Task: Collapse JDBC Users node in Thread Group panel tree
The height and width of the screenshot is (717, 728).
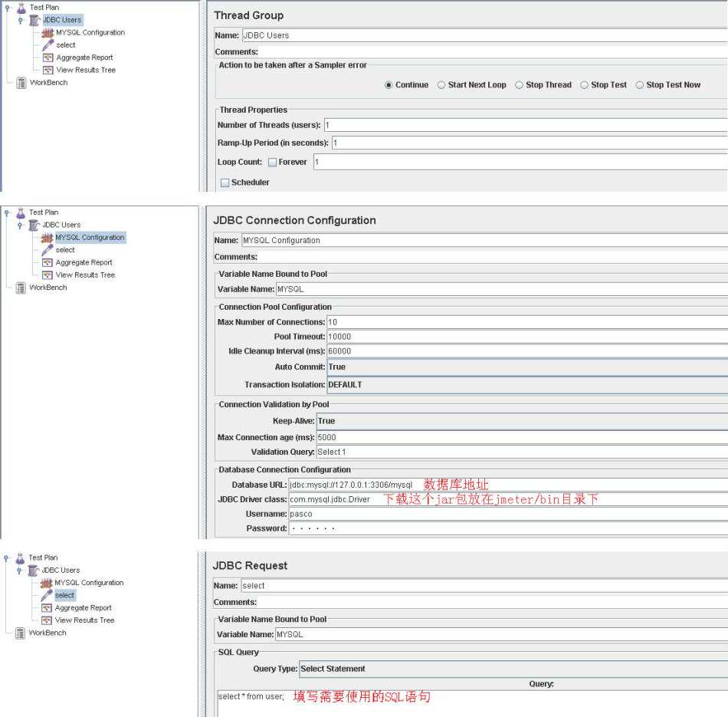Action: pyautogui.click(x=21, y=21)
